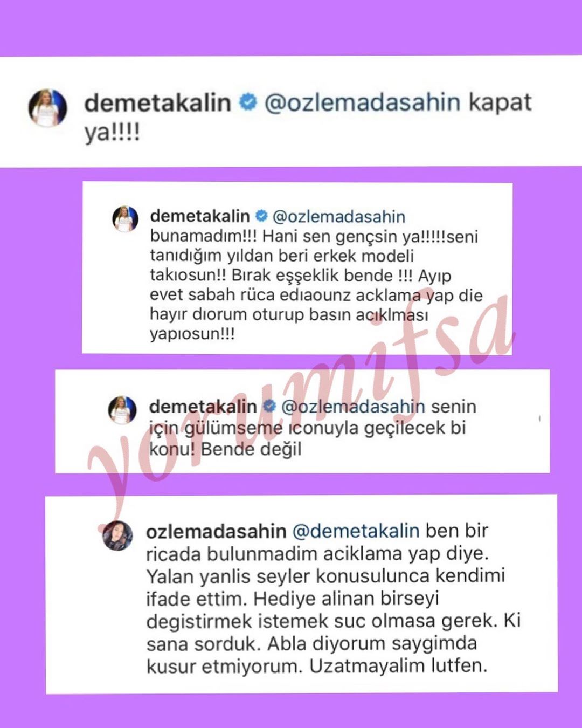Screen dimensions: 582x728
Task: Open demetakalin avatar beside 'bunamadım!!!' comment
Action: pyautogui.click(x=125, y=219)
